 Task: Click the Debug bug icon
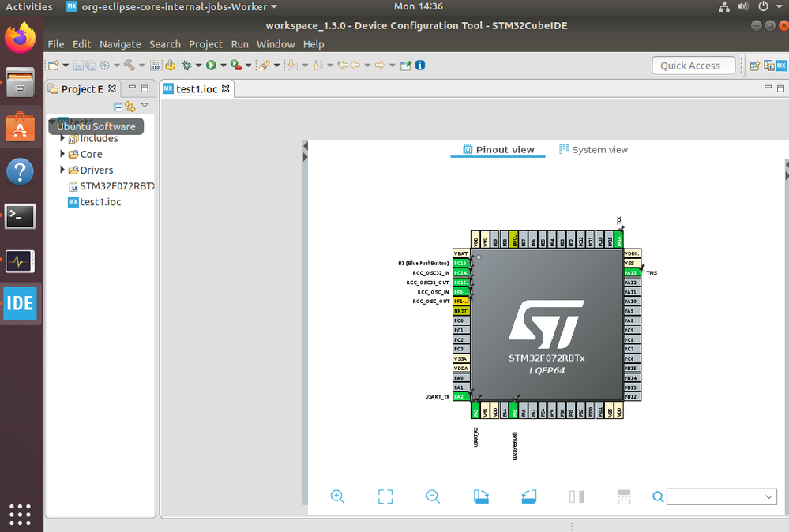click(186, 66)
